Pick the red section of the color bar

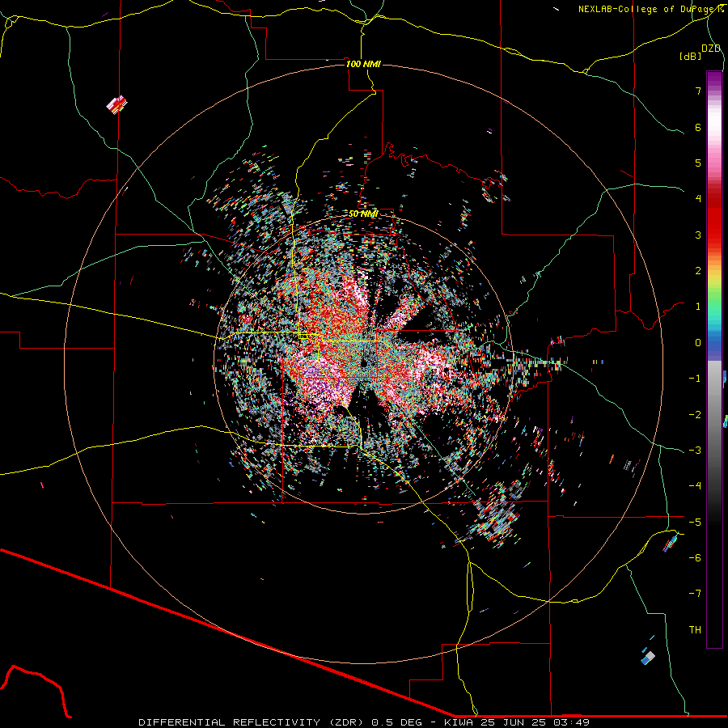[714, 218]
